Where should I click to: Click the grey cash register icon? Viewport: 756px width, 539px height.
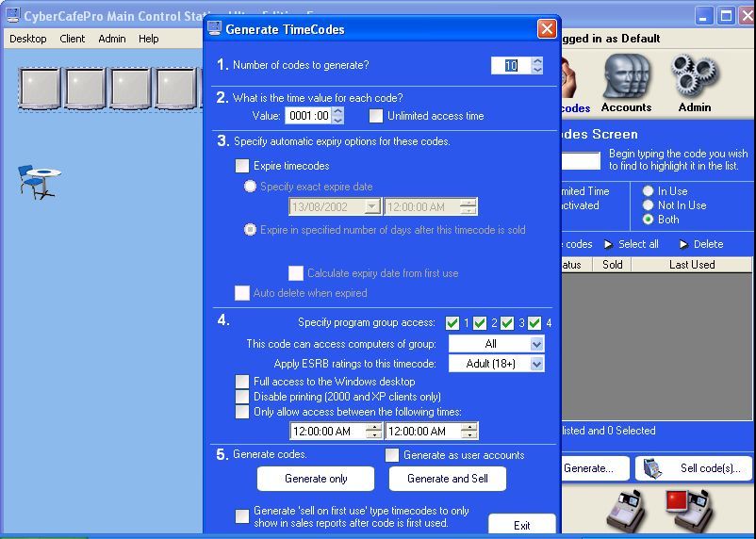coord(626,512)
